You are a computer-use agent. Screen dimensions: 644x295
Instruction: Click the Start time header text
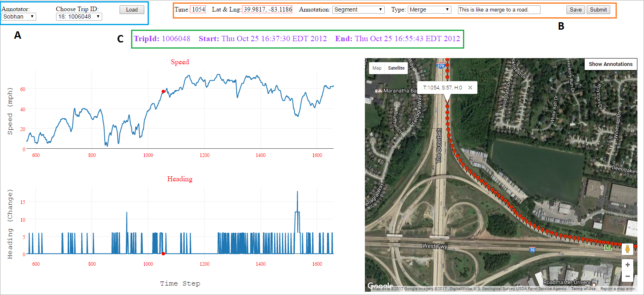263,39
